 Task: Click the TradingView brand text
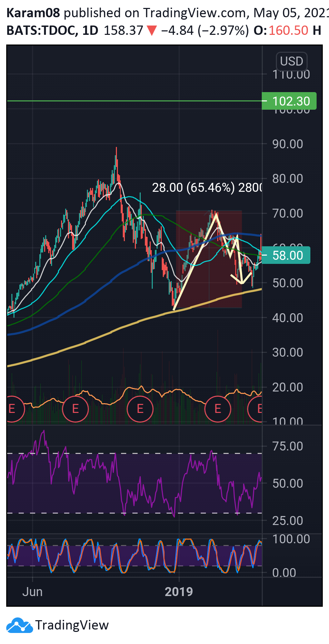tap(72, 625)
